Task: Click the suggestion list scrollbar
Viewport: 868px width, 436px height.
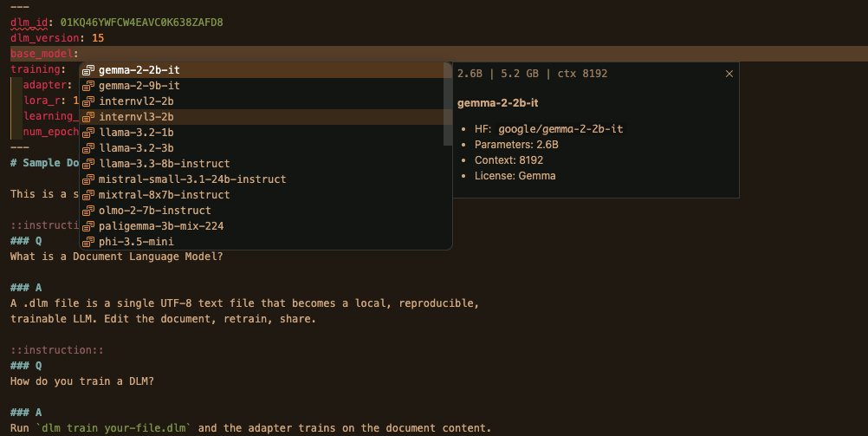Action: pos(448,104)
